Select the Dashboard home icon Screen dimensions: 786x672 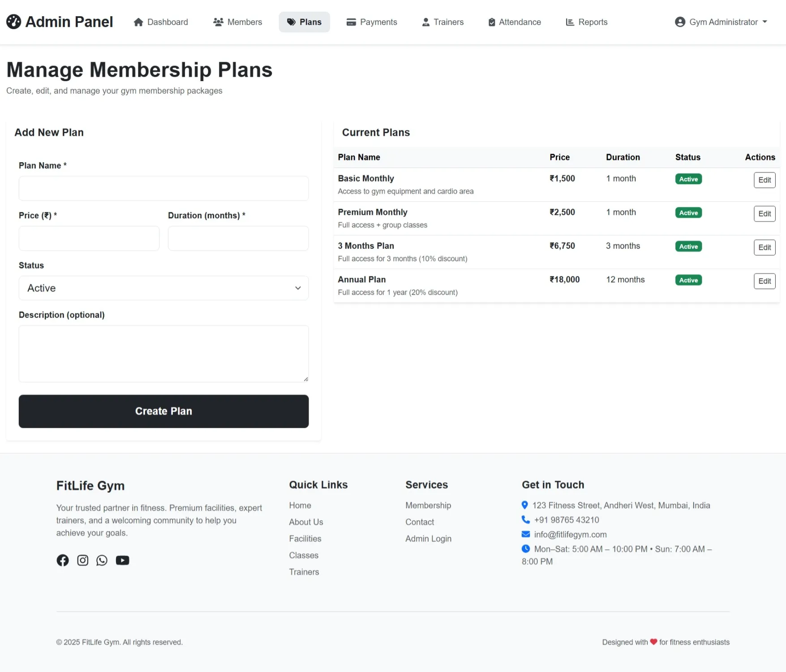point(138,22)
